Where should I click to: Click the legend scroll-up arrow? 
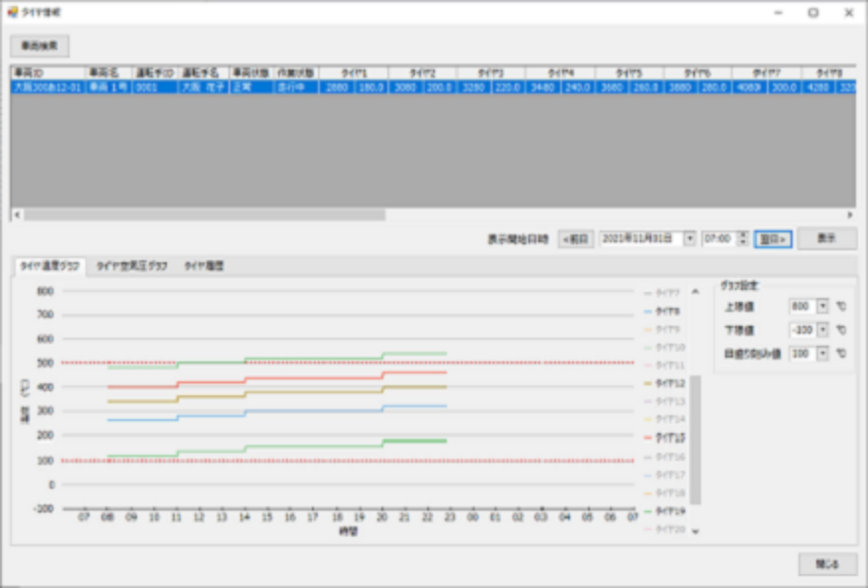[695, 291]
